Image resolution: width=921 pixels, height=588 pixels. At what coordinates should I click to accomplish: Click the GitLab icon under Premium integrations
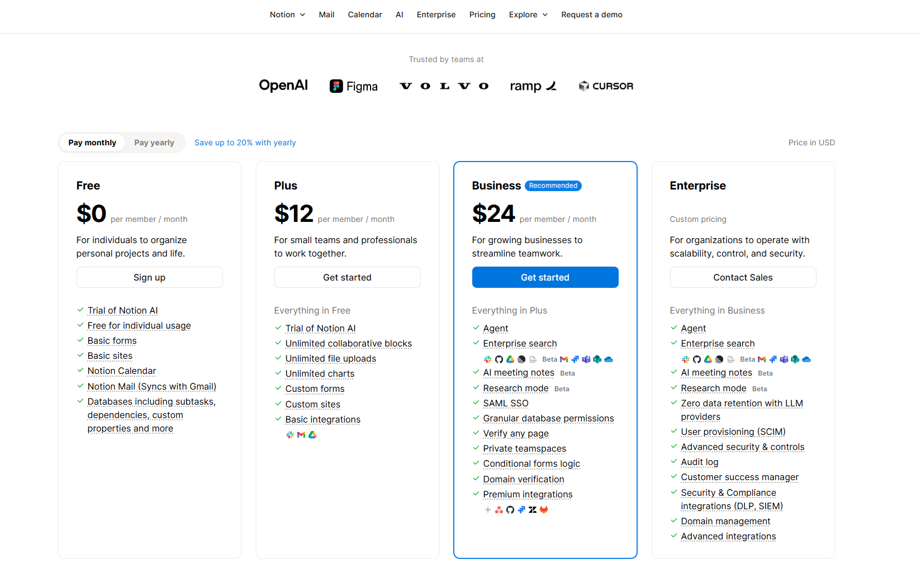pyautogui.click(x=544, y=510)
